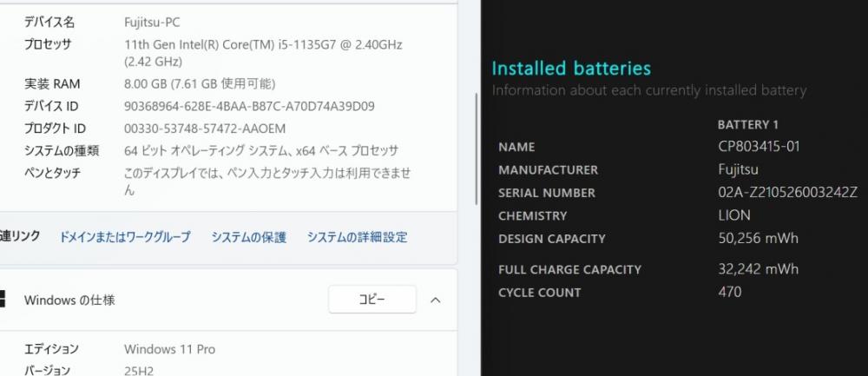This screenshot has width=868, height=376.
Task: Select design capacity 50,256 mWh
Action: 758,239
